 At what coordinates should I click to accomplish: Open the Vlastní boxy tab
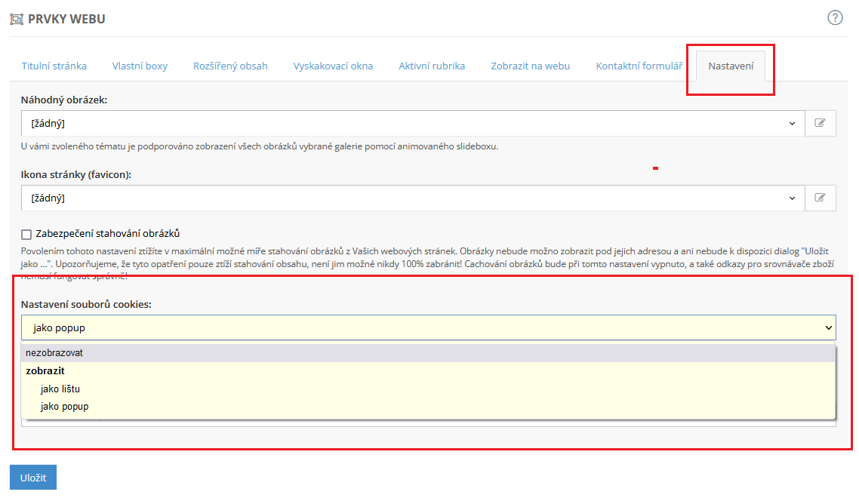(140, 66)
